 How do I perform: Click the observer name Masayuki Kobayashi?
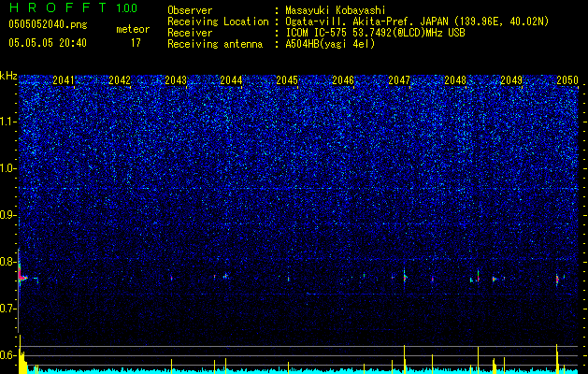(x=335, y=10)
